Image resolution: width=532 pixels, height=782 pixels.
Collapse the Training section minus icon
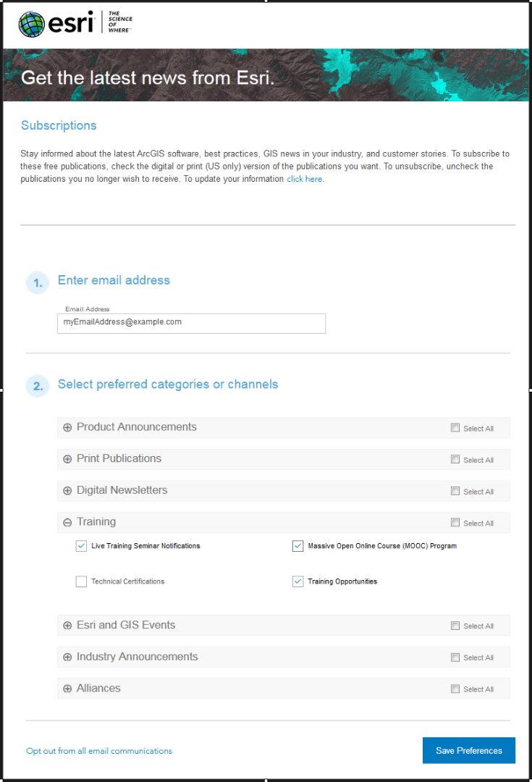tap(67, 523)
